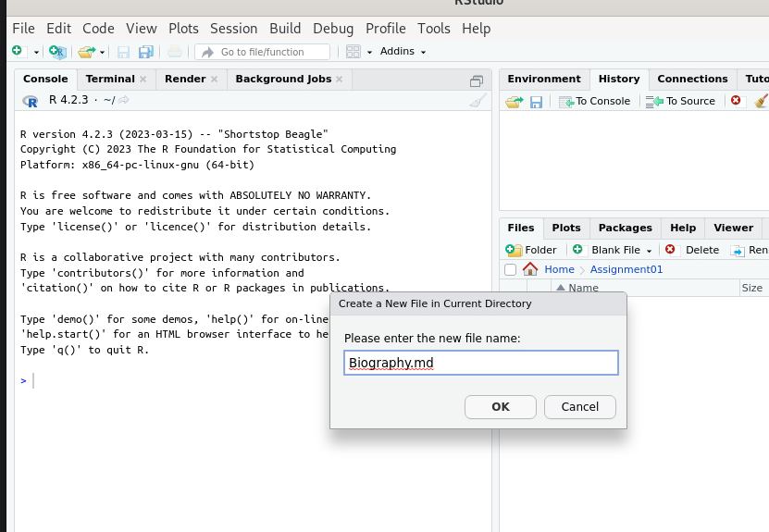The image size is (769, 532).
Task: Navigate to Assignment01 breadcrumb link
Action: 626,269
